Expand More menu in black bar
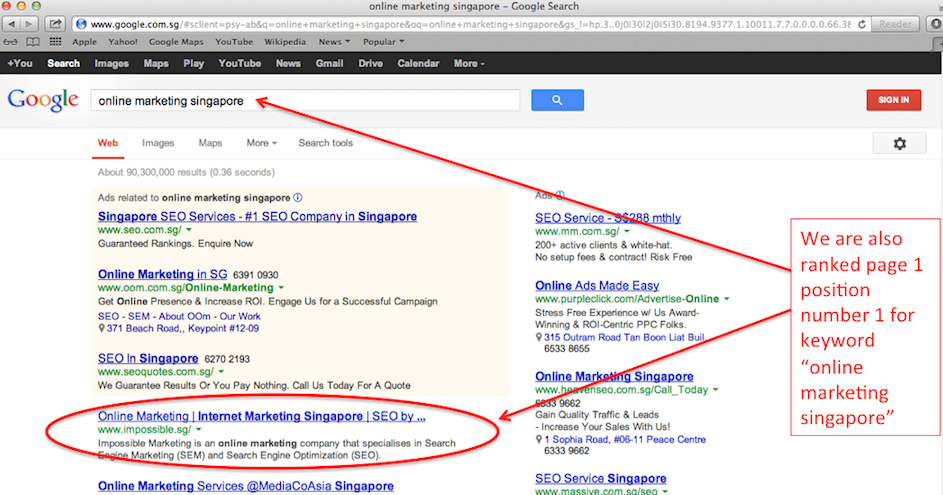This screenshot has width=943, height=495. [469, 63]
